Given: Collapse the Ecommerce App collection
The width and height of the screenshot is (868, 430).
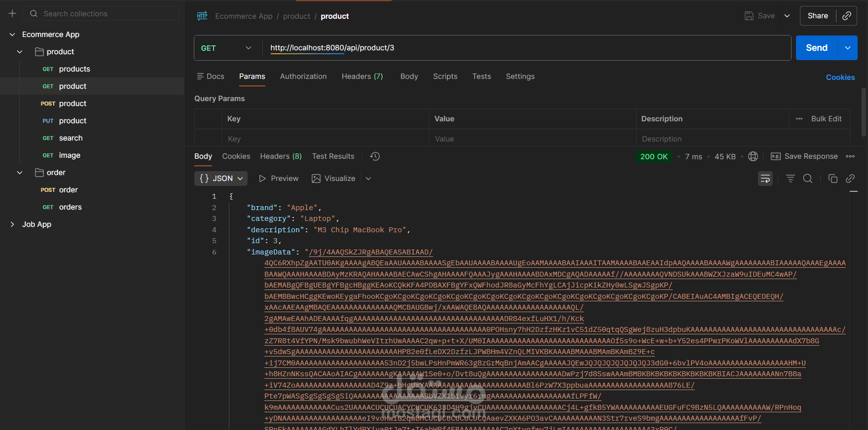Looking at the screenshot, I should click(x=12, y=35).
